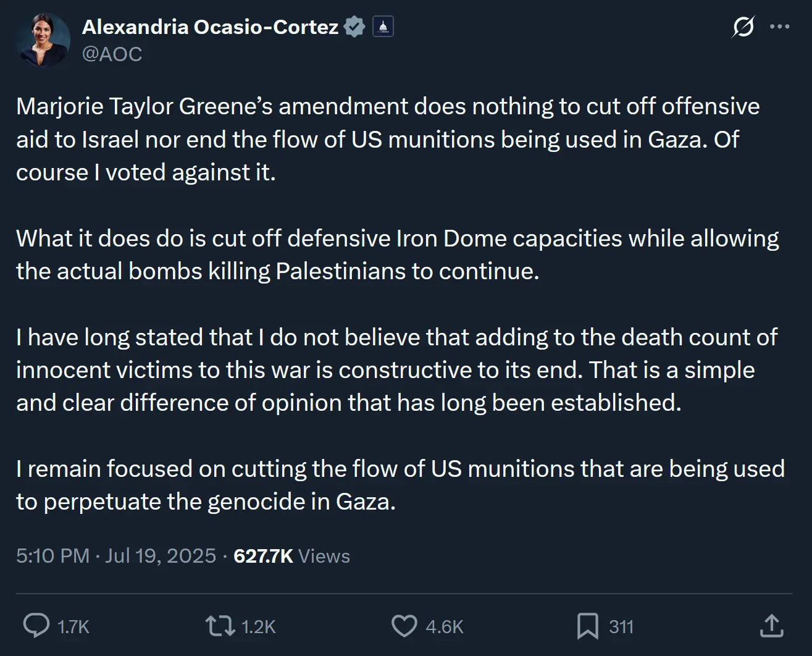The width and height of the screenshot is (812, 656).
Task: Click the paragraph about Marjorie Taylor Greene's amendment
Action: tap(388, 139)
